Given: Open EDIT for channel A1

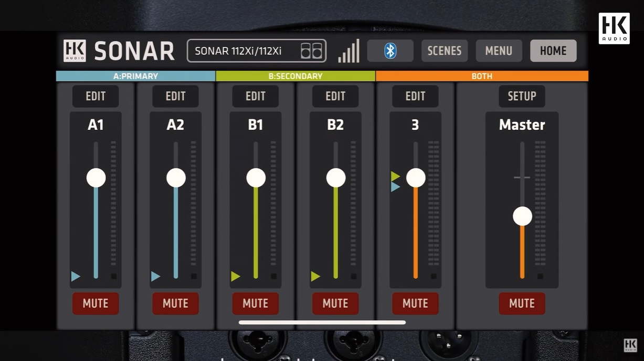Looking at the screenshot, I should [96, 96].
